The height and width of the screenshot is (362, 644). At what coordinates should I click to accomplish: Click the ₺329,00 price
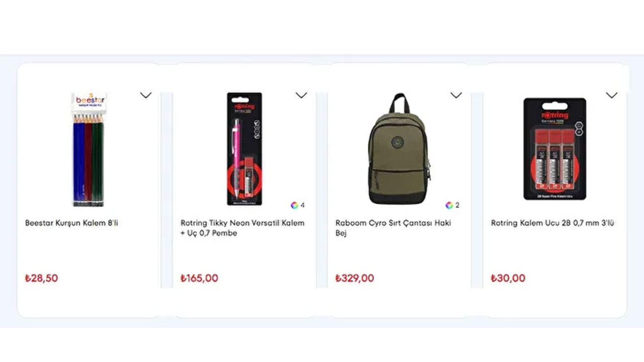click(355, 278)
